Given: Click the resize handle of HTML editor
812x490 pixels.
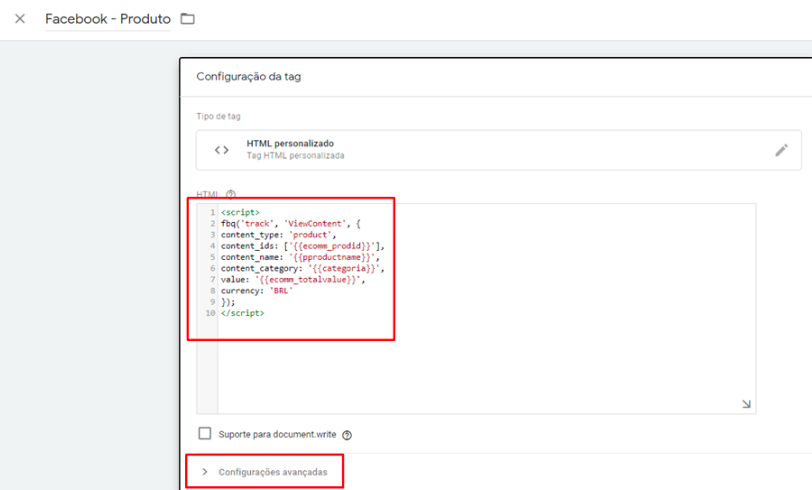Looking at the screenshot, I should point(746,404).
